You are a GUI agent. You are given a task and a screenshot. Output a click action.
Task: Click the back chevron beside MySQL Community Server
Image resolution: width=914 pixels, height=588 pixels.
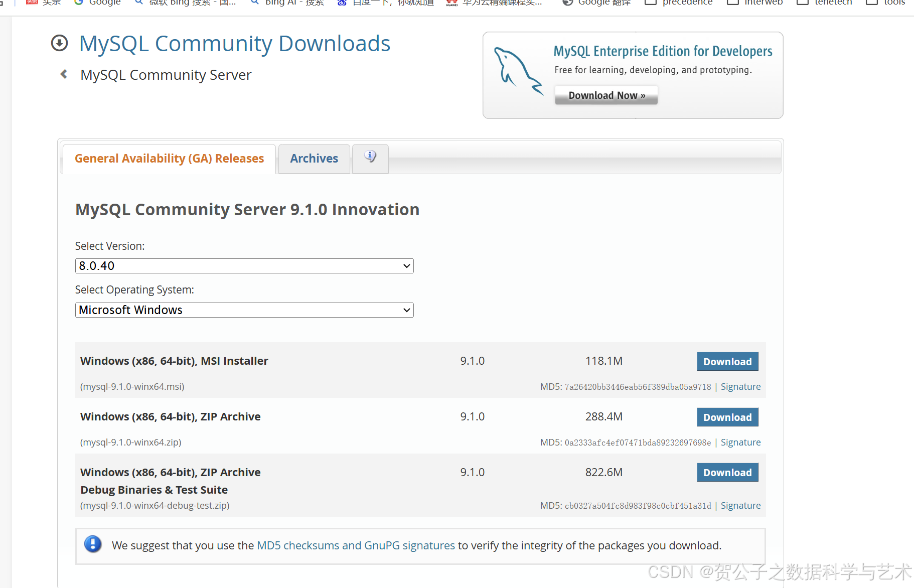64,74
